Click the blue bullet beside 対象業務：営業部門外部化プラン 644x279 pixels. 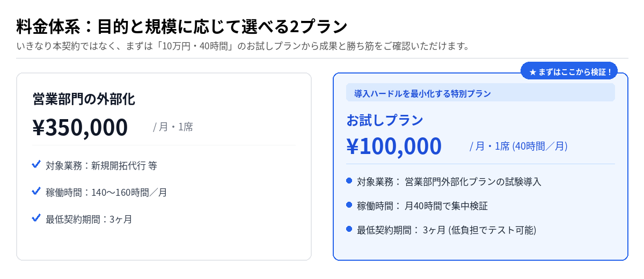coord(349,180)
